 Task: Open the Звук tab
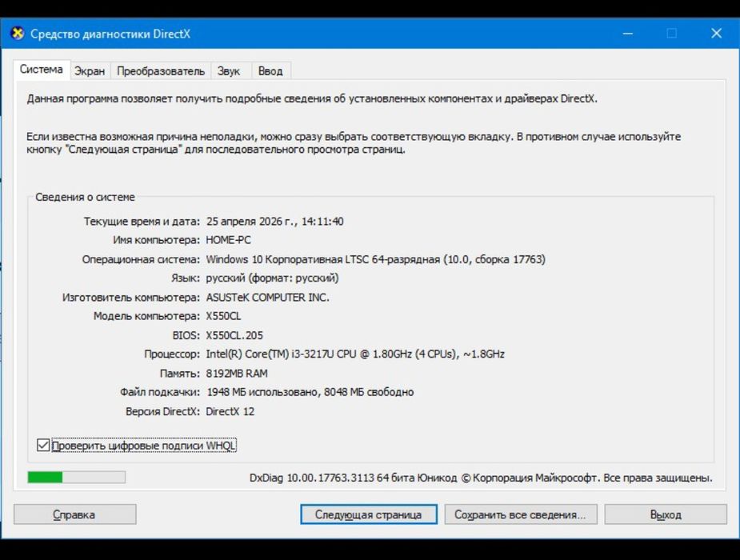(229, 70)
